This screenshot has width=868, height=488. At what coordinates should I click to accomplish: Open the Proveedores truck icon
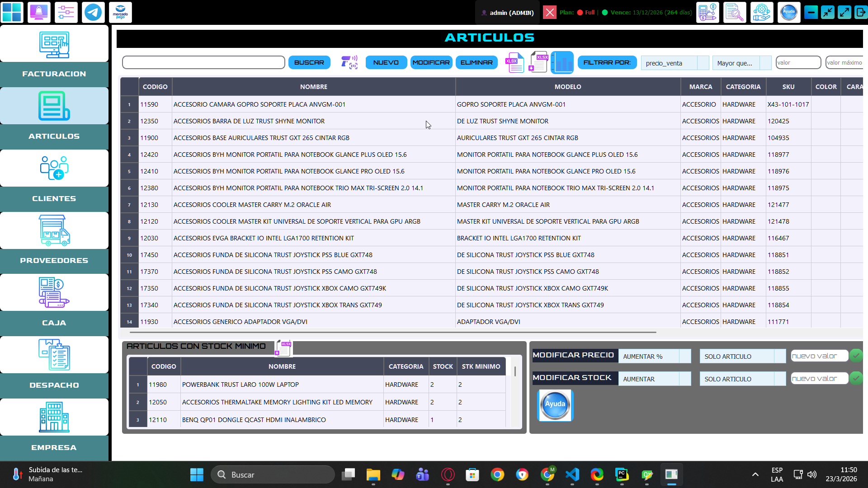click(54, 230)
